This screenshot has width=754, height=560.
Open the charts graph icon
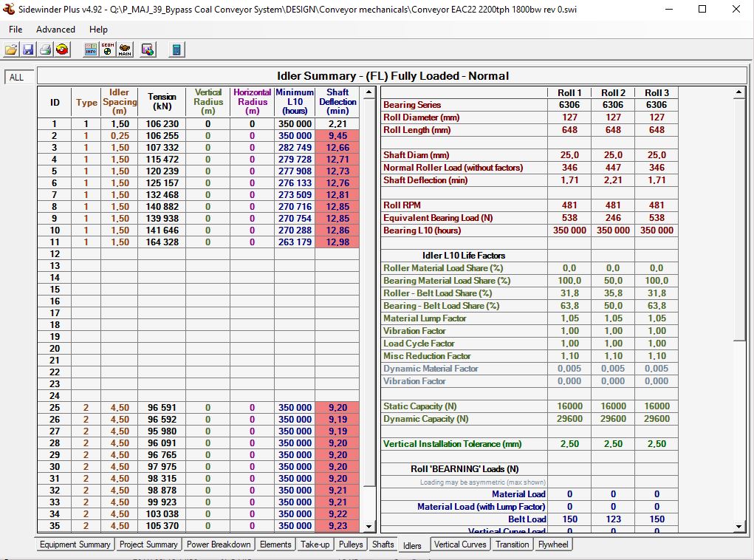148,49
